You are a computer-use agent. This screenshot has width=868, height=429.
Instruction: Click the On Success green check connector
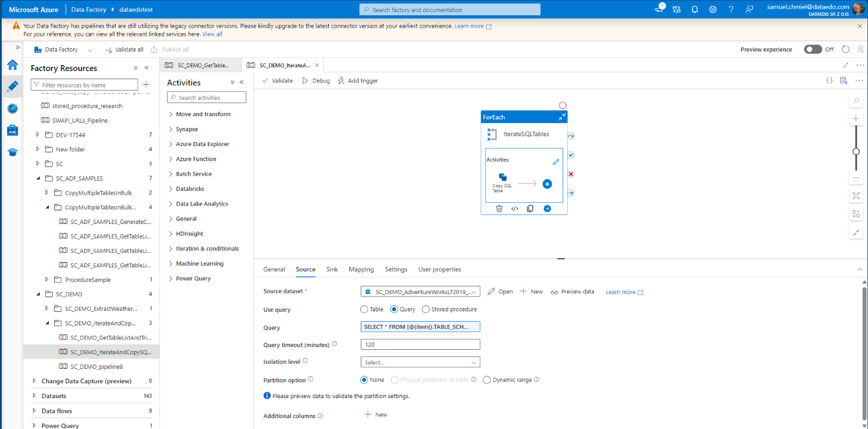[571, 155]
